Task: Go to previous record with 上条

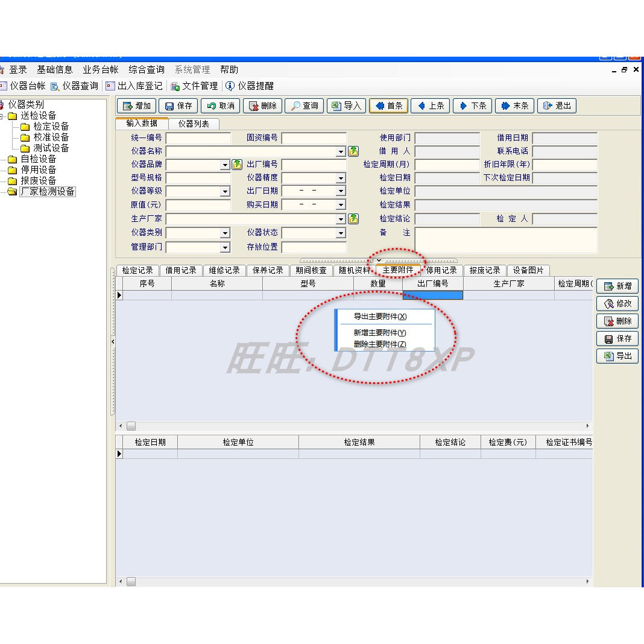Action: pos(431,106)
